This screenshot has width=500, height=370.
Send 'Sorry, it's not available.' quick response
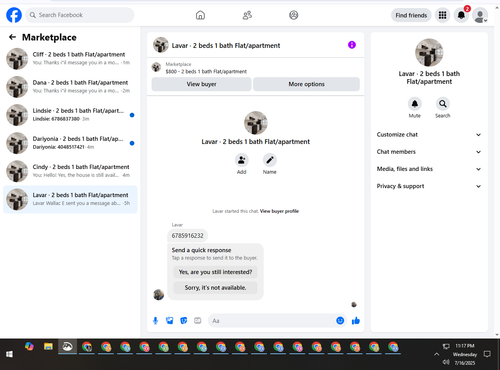215,288
